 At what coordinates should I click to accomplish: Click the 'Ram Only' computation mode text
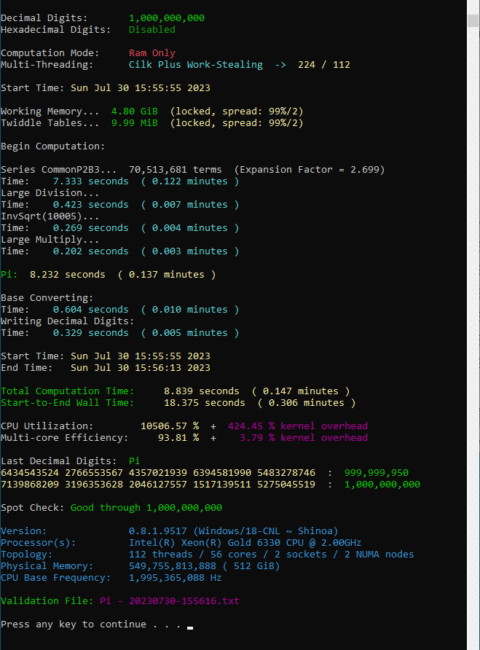[x=152, y=53]
